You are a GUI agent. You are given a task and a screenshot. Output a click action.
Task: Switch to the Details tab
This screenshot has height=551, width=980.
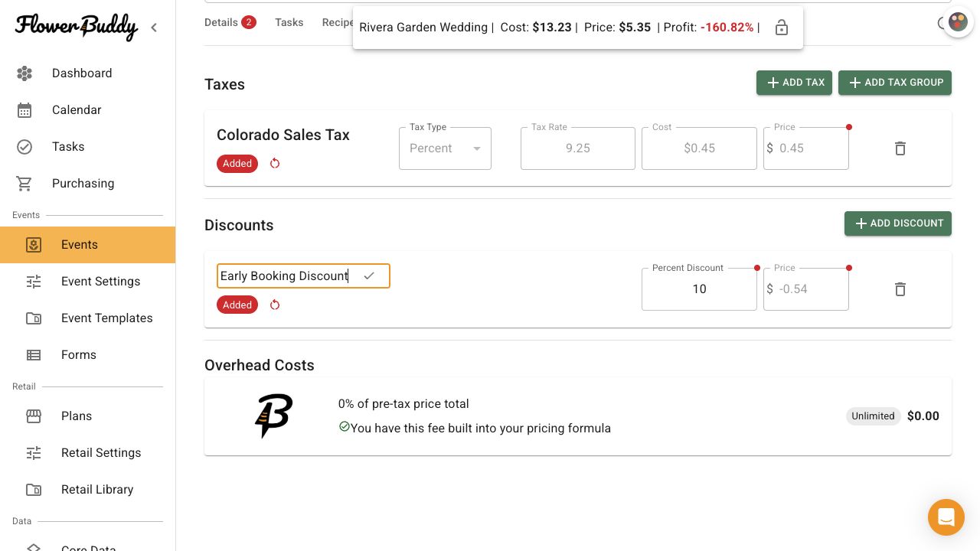230,23
